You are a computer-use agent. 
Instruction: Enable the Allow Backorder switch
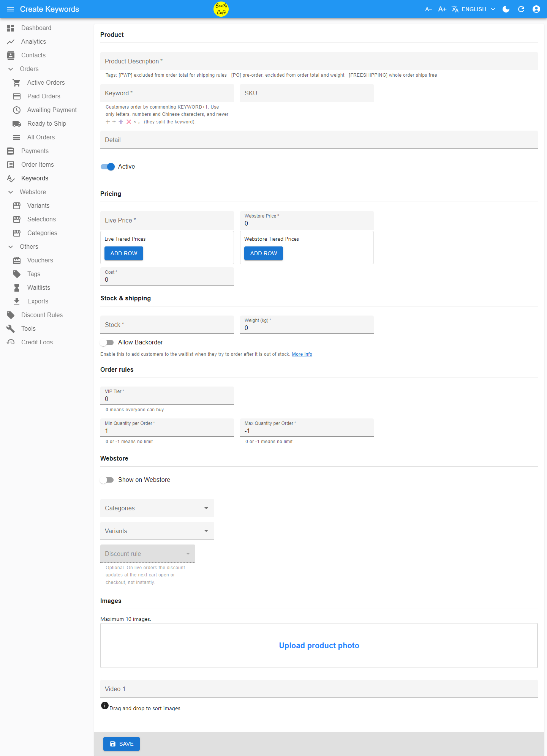[x=108, y=342]
